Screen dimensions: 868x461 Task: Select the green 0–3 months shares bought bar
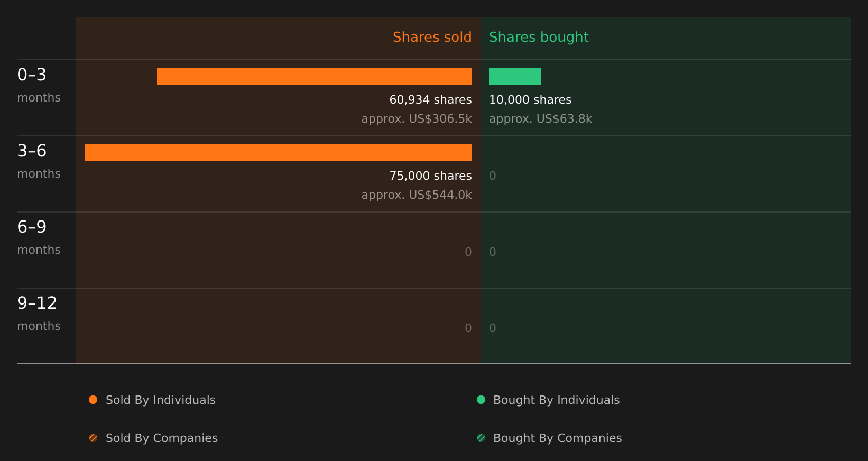(x=515, y=76)
